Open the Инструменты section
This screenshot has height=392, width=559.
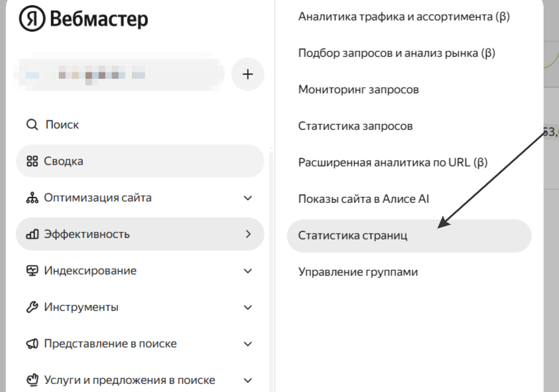140,307
